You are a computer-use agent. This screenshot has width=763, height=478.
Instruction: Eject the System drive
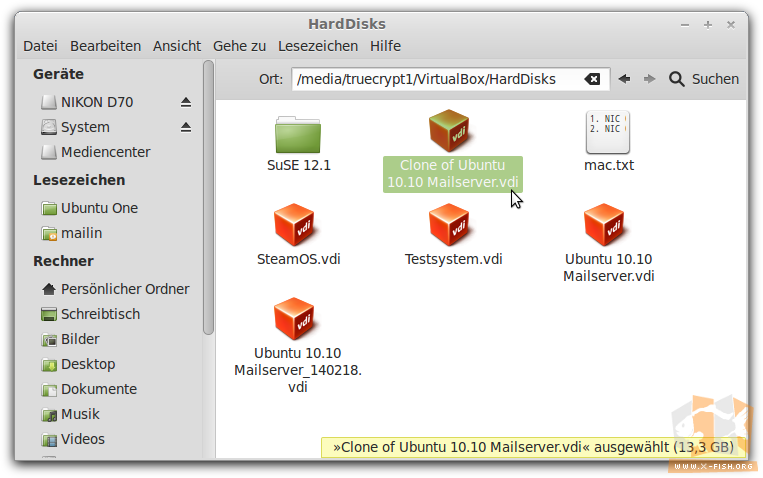tap(185, 128)
